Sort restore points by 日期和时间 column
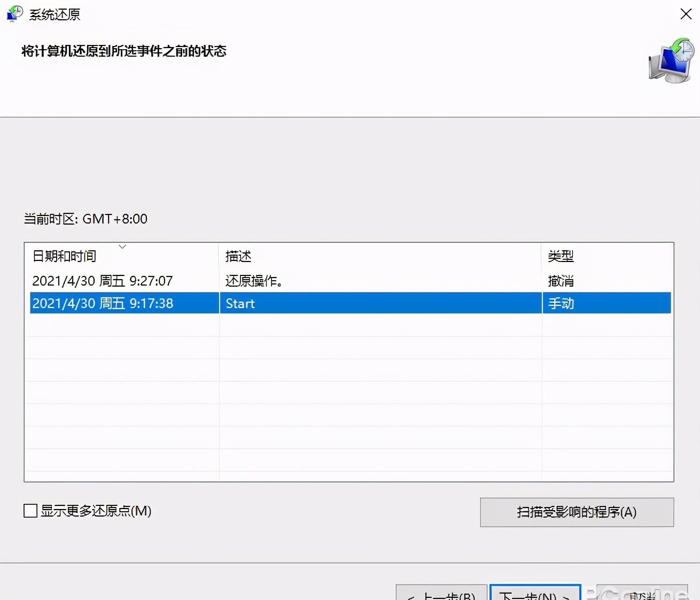Screen dimensions: 700x600 [121, 256]
